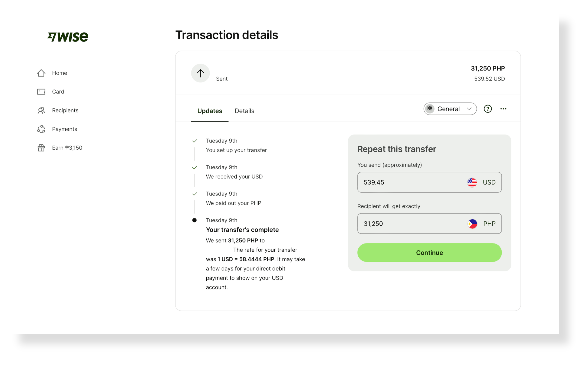
Task: Click the Payments icon in sidebar
Action: tap(41, 129)
